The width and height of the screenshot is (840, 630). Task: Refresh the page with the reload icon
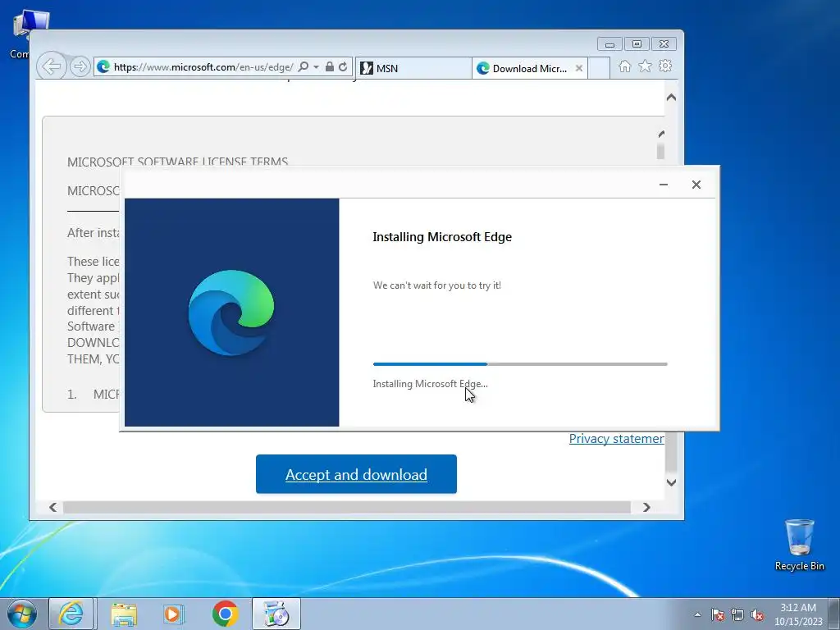coord(343,67)
